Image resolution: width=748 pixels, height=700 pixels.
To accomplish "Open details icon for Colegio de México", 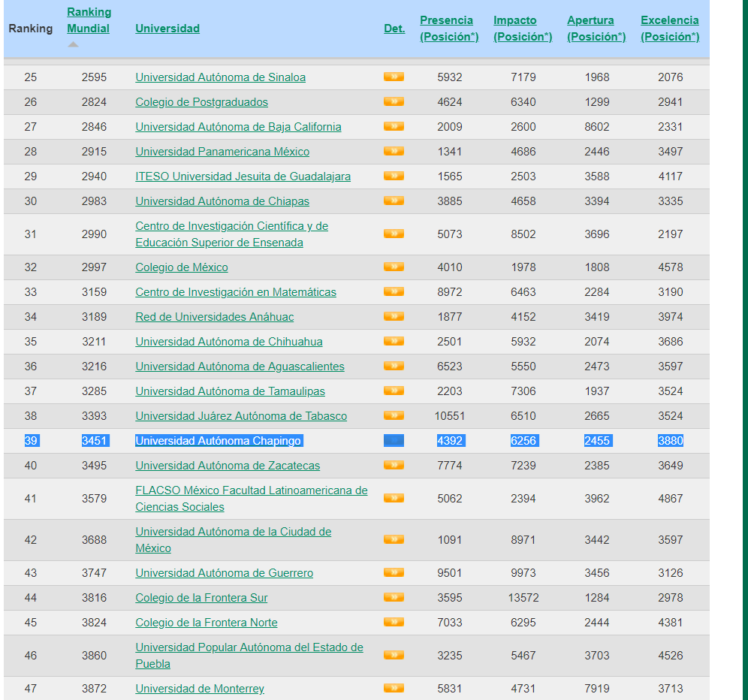I will point(394,267).
